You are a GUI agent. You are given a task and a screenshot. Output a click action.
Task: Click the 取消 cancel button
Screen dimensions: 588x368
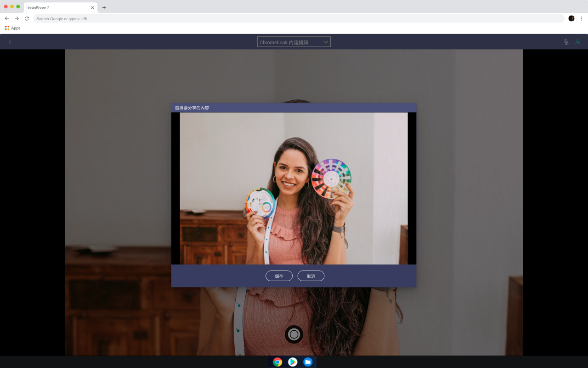(x=311, y=276)
